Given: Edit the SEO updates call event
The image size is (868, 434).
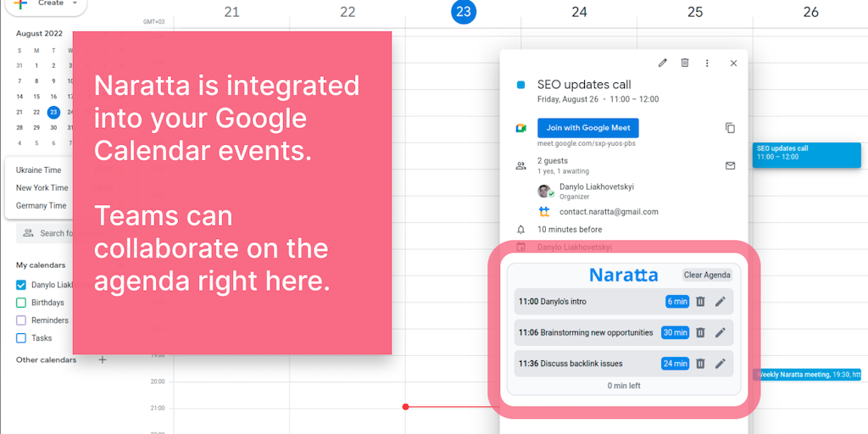Looking at the screenshot, I should point(662,63).
